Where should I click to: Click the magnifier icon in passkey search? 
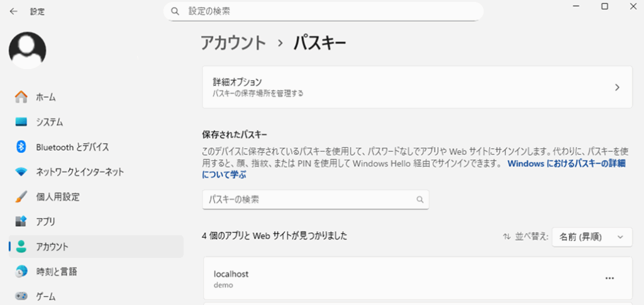click(420, 199)
